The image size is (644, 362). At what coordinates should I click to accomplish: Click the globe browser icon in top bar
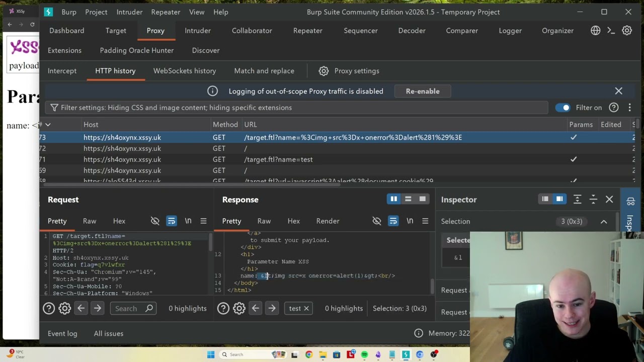pos(596,31)
